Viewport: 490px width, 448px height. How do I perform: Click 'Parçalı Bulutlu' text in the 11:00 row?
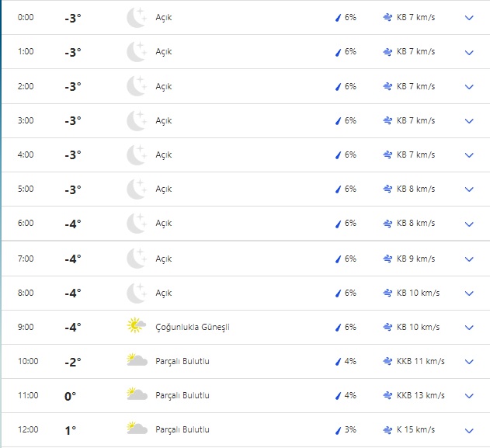click(x=182, y=395)
